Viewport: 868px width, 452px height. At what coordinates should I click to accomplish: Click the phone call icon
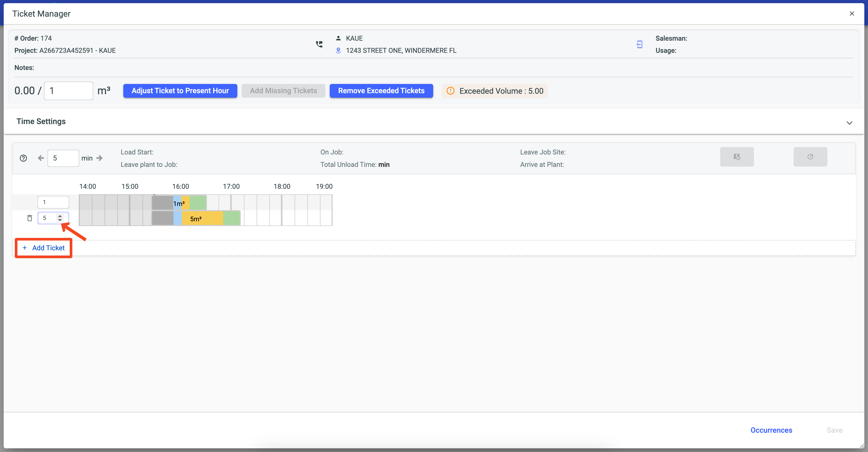coord(319,44)
